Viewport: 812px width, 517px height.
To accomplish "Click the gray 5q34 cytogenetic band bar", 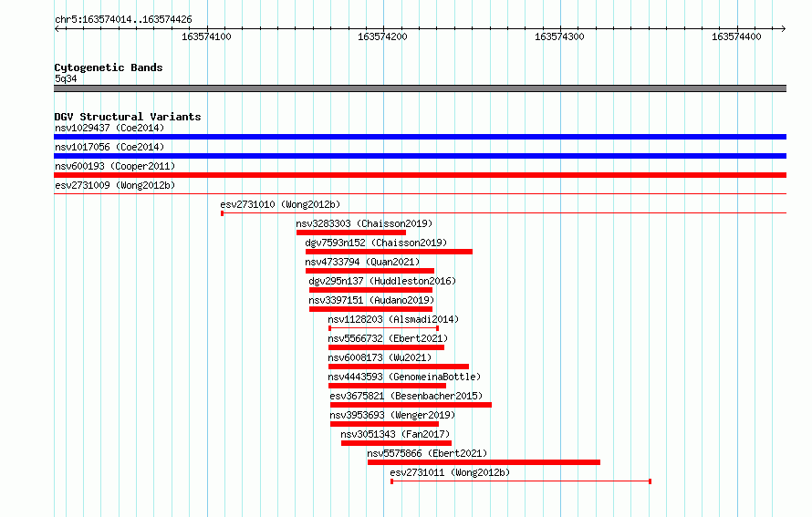I will tap(420, 88).
